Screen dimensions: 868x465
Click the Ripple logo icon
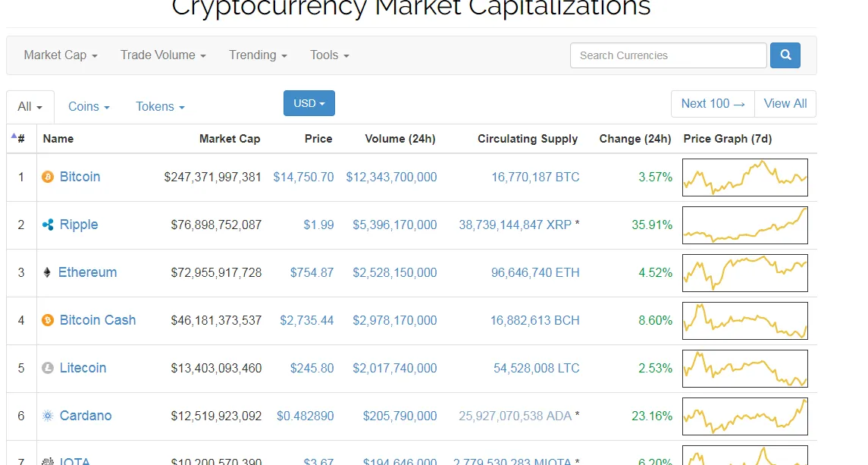pos(48,225)
